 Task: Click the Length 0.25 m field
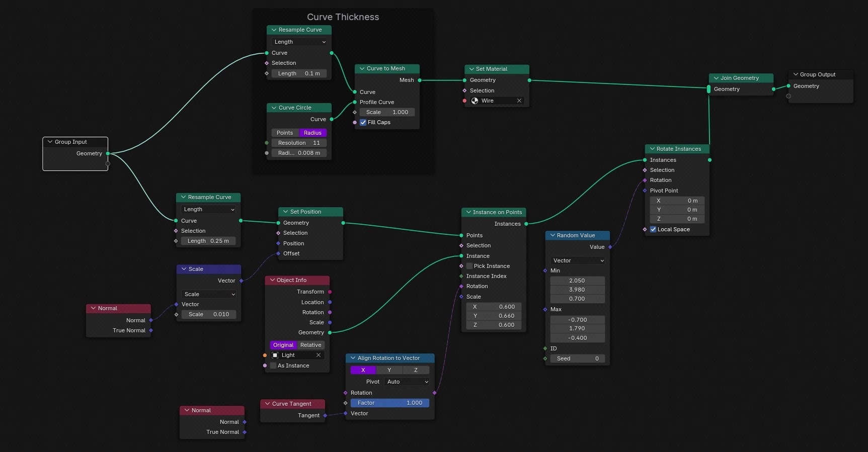click(x=208, y=241)
